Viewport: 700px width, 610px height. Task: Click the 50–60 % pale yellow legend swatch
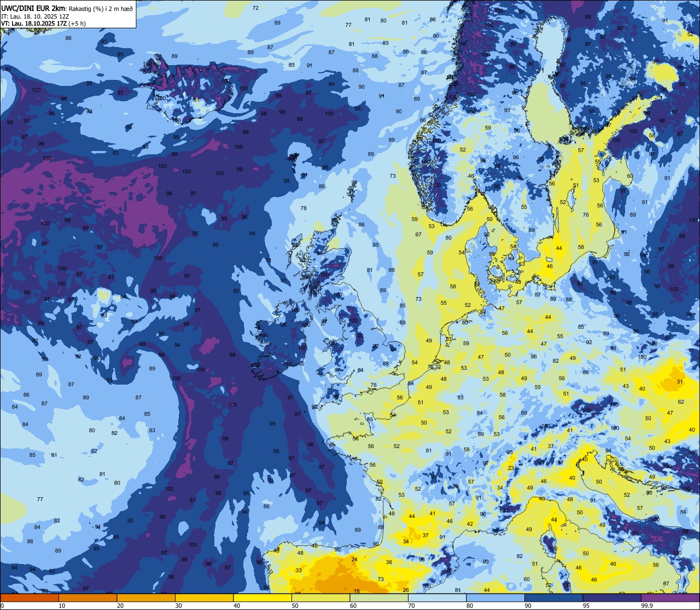tap(320, 597)
